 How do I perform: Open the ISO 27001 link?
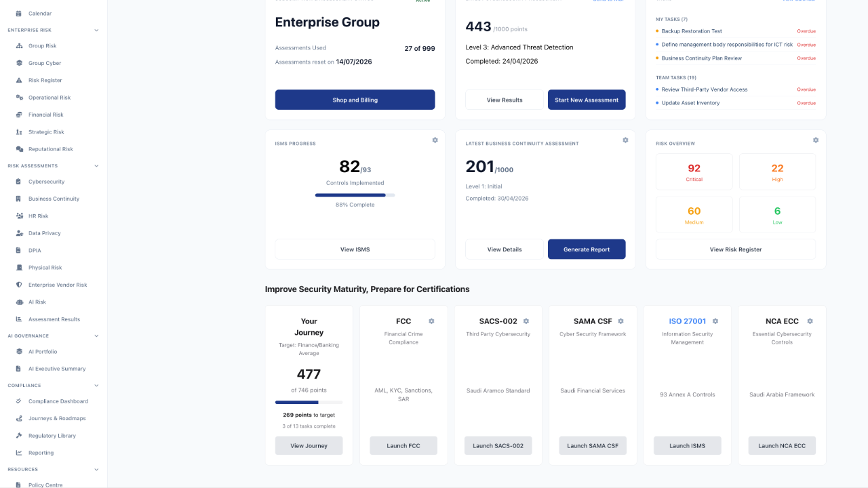coord(688,321)
